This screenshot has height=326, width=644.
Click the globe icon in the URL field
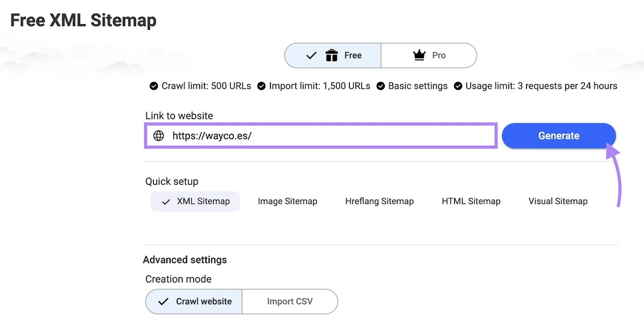coord(159,136)
